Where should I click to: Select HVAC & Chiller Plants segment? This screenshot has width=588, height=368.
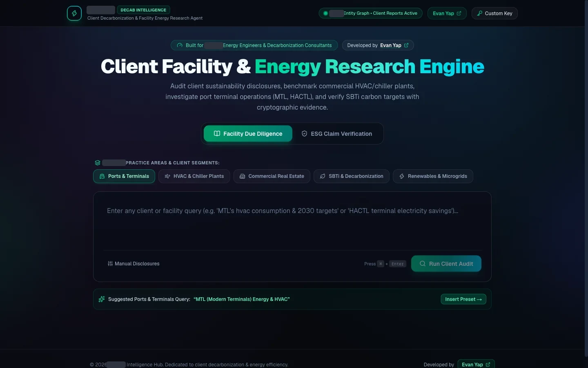194,176
